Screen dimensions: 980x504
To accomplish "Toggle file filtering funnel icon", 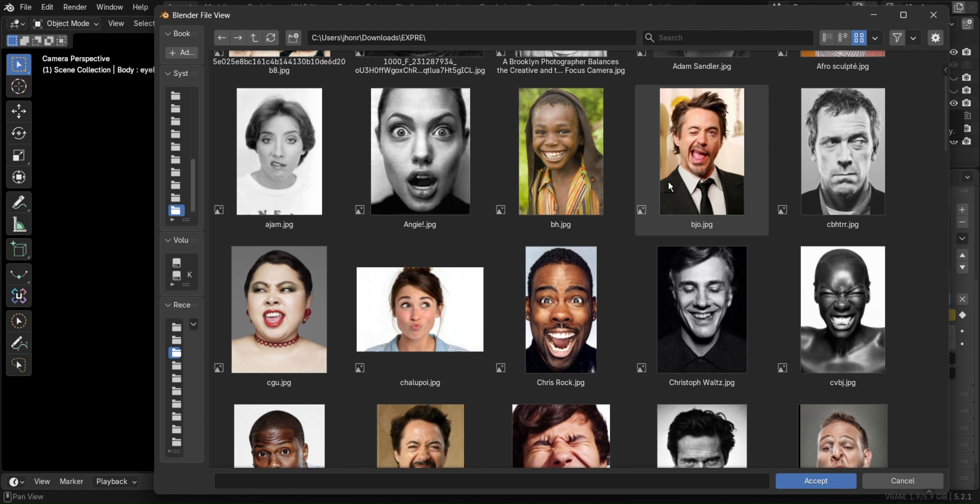I will point(897,38).
